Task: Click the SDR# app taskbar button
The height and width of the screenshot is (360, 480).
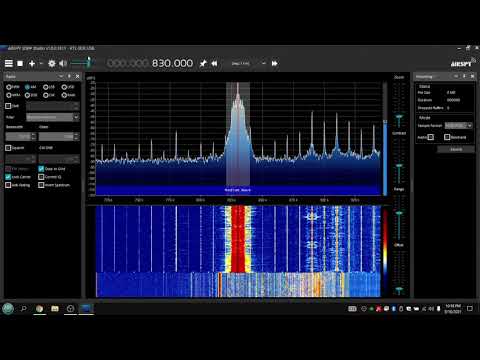Action: [x=86, y=309]
